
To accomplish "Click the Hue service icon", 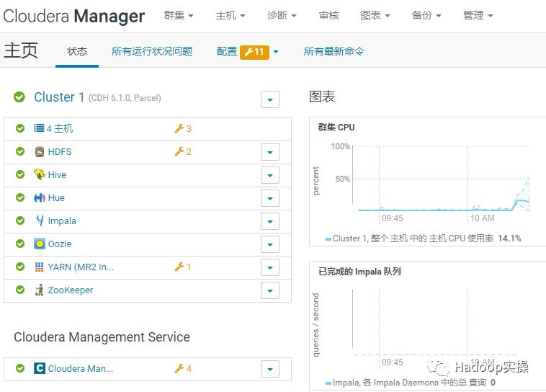I will 40,197.
